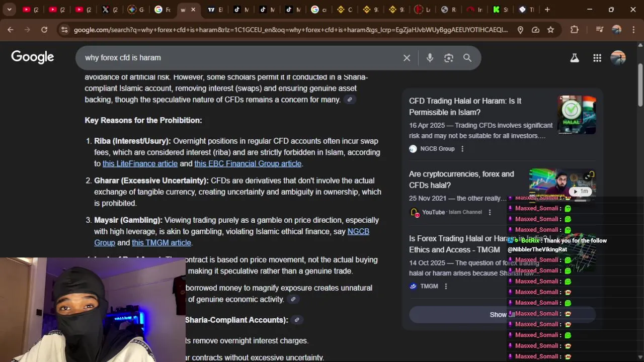
Task: Open Chrome profile avatar in toolbar
Action: (x=616, y=30)
